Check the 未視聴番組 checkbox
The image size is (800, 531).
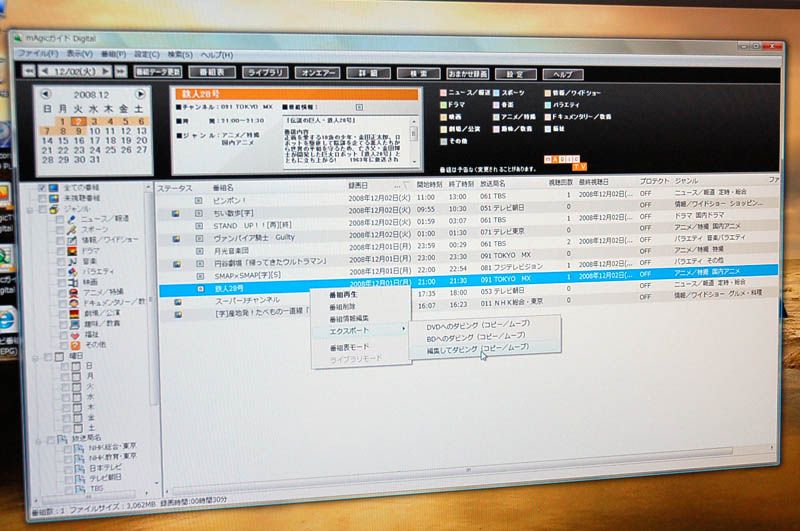42,198
